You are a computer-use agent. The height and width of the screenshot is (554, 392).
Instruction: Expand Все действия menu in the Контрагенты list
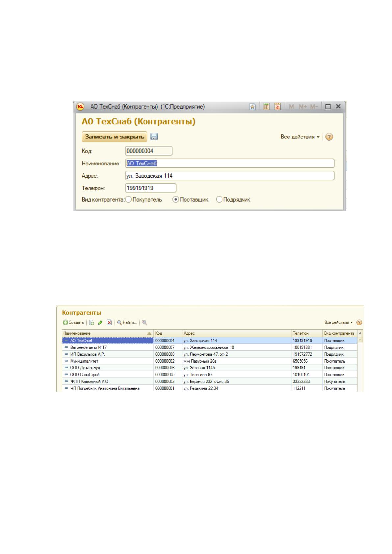338,323
